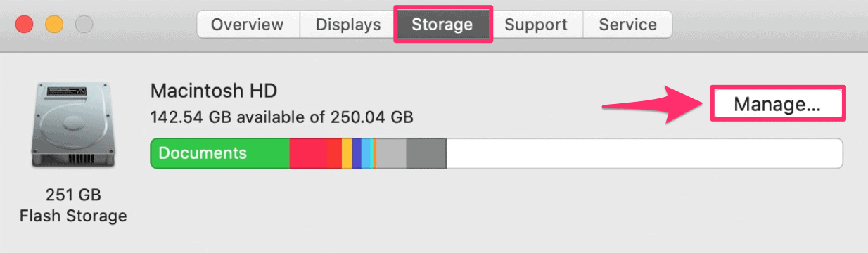Image resolution: width=868 pixels, height=253 pixels.
Task: Pick the yellow storage bar segment
Action: (x=347, y=153)
